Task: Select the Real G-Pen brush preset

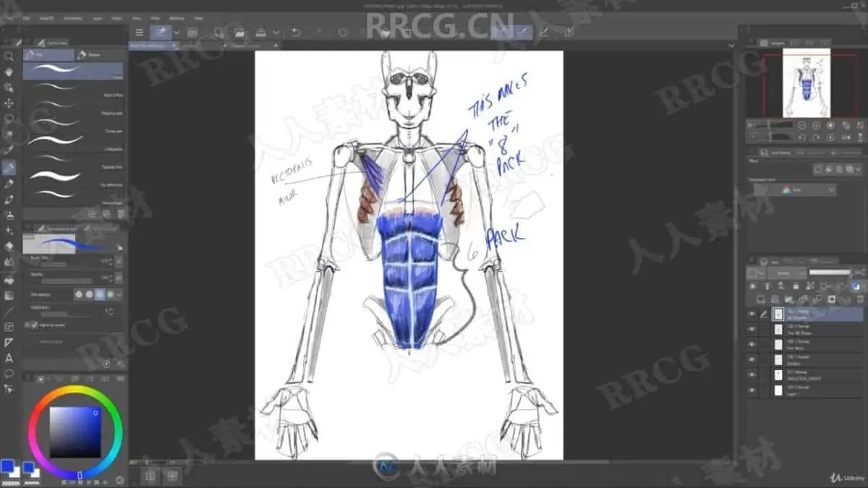Action: pos(74,89)
